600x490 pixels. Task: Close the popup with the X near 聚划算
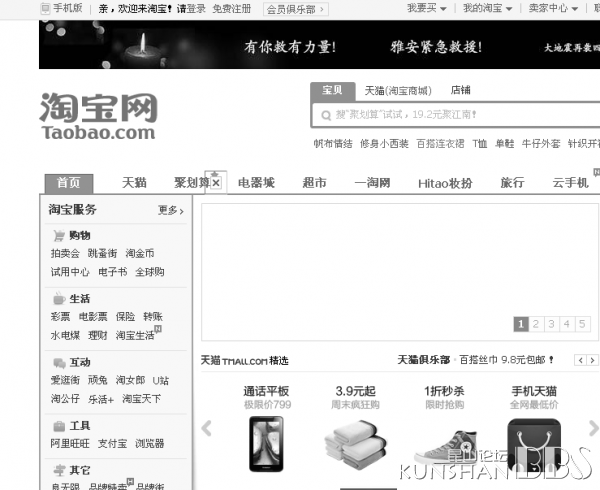(x=216, y=183)
